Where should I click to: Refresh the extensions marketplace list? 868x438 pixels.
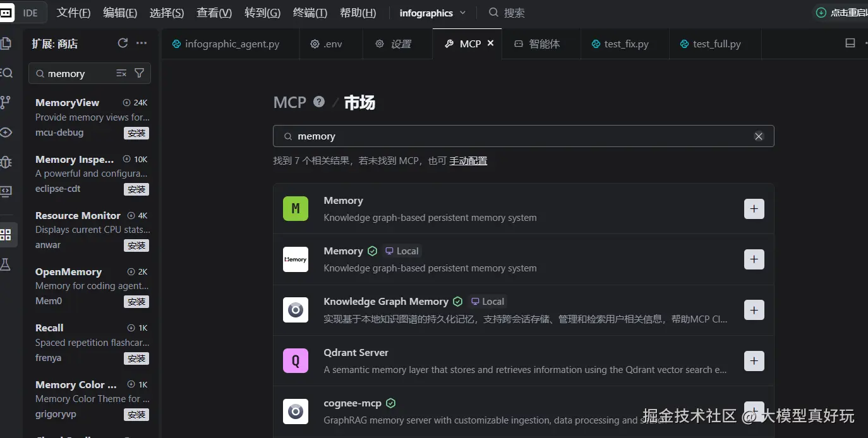click(123, 43)
